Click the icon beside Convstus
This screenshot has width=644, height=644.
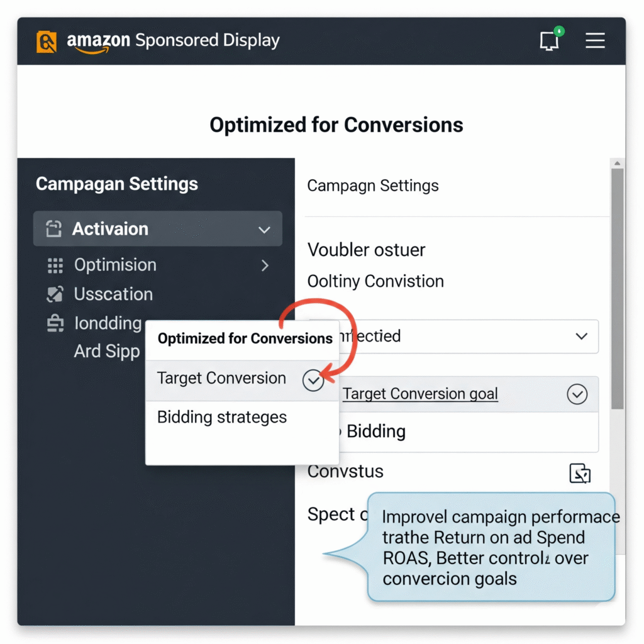[x=580, y=474]
